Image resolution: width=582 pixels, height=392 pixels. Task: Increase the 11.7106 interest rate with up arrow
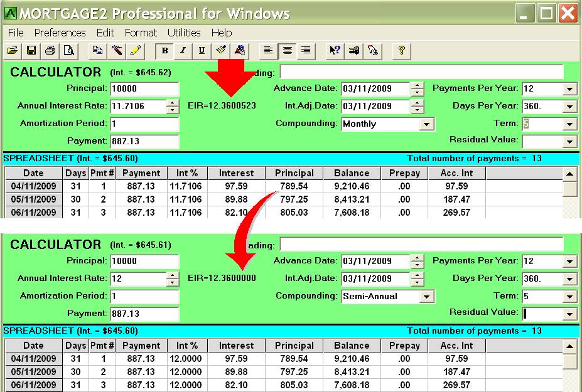(x=173, y=103)
